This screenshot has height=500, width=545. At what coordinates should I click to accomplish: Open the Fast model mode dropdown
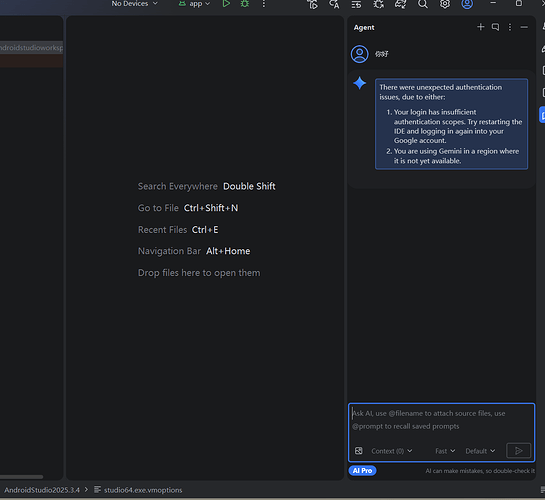445,451
